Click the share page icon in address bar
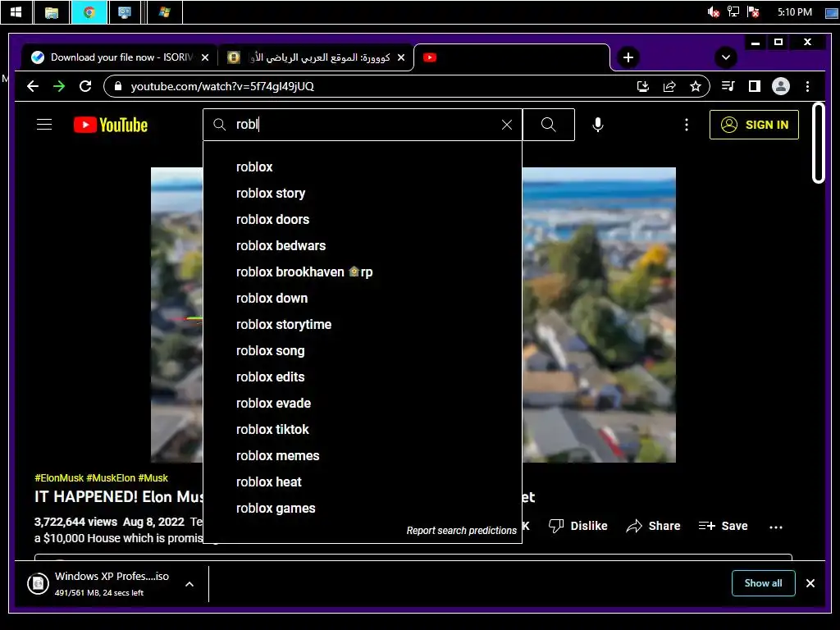The width and height of the screenshot is (840, 630). tap(669, 86)
